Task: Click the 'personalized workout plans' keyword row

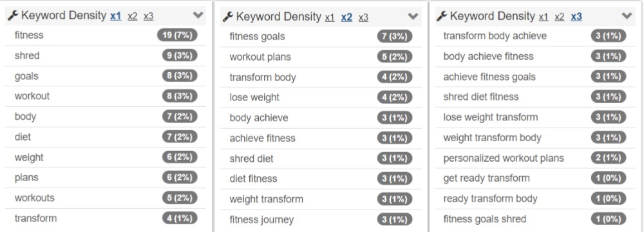Action: coord(535,158)
